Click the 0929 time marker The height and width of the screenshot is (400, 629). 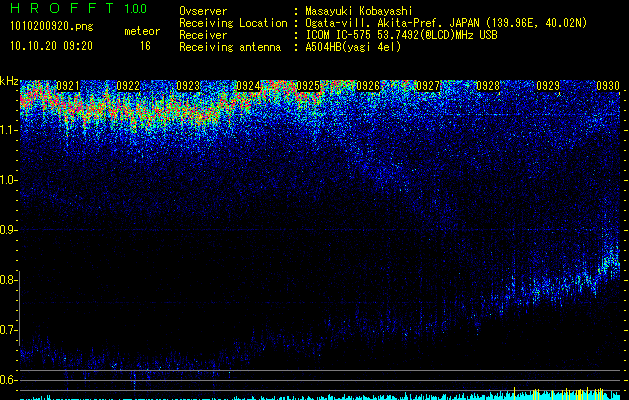(548, 86)
